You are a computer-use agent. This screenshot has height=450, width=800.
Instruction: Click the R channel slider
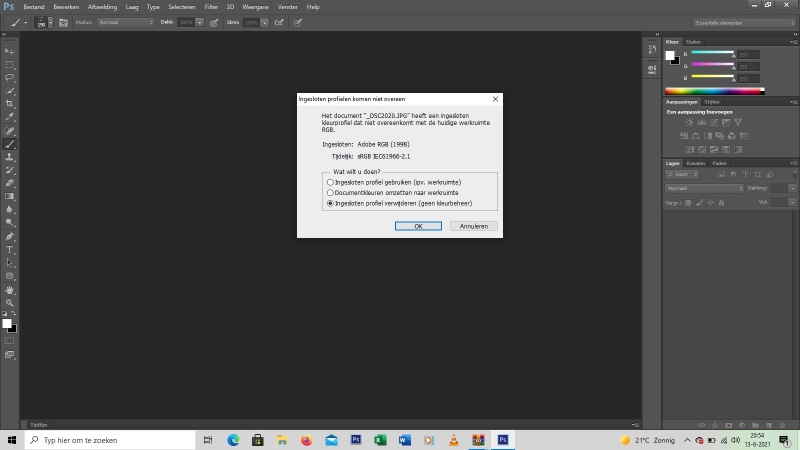pos(713,53)
